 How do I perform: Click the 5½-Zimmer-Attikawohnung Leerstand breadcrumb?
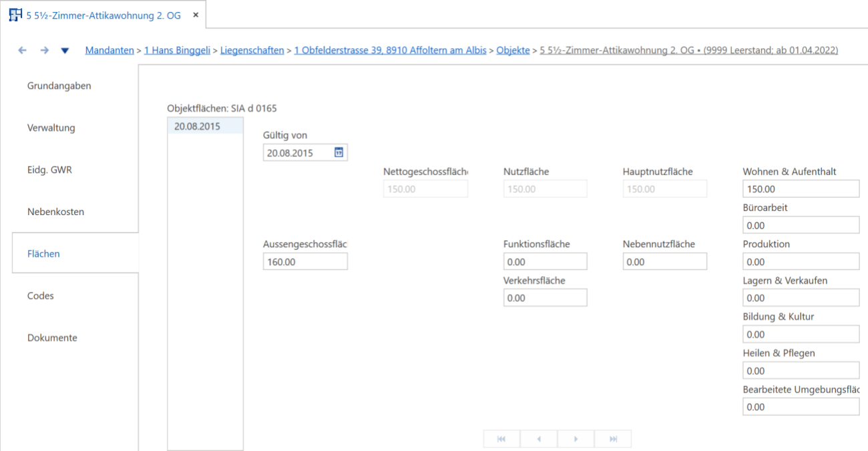click(x=688, y=50)
